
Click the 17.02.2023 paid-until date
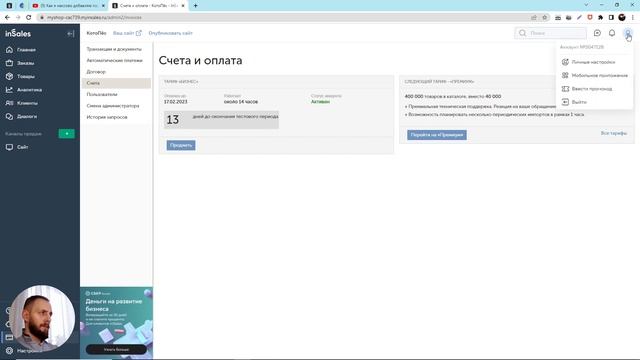tap(176, 102)
